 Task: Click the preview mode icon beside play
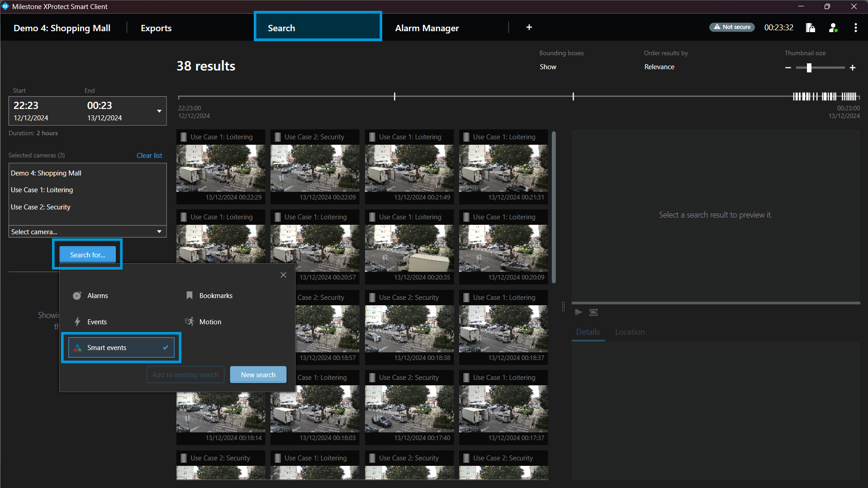pyautogui.click(x=593, y=313)
